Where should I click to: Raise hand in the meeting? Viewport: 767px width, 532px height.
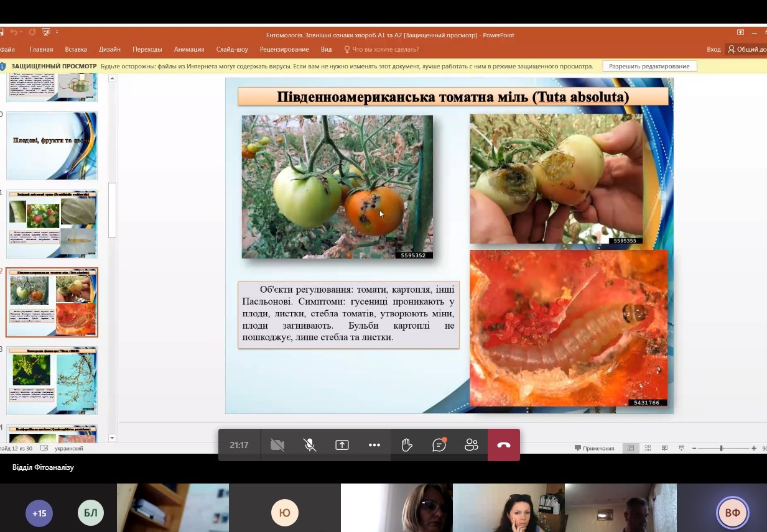[x=407, y=445]
